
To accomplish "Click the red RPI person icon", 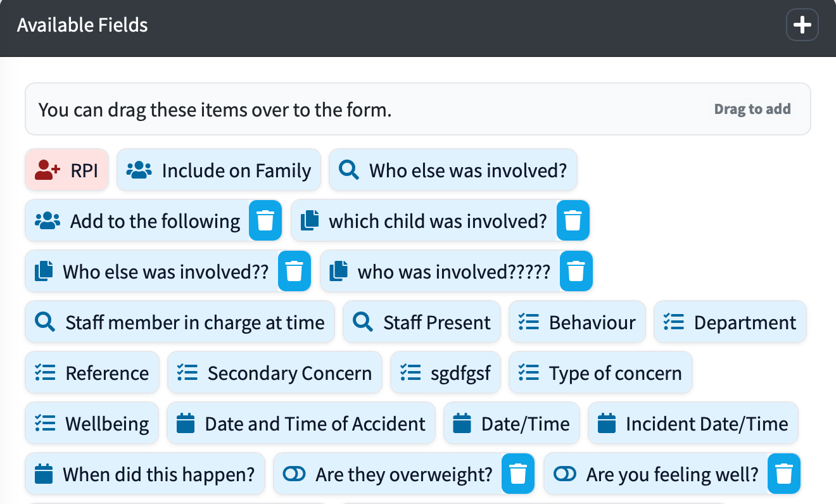I will pyautogui.click(x=47, y=170).
